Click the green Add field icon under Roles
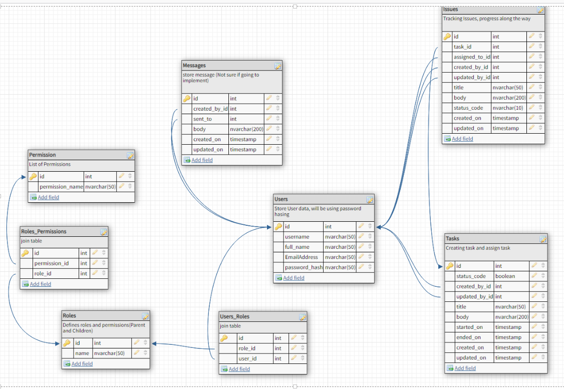Screen dimensions: 564x392 click(x=67, y=363)
